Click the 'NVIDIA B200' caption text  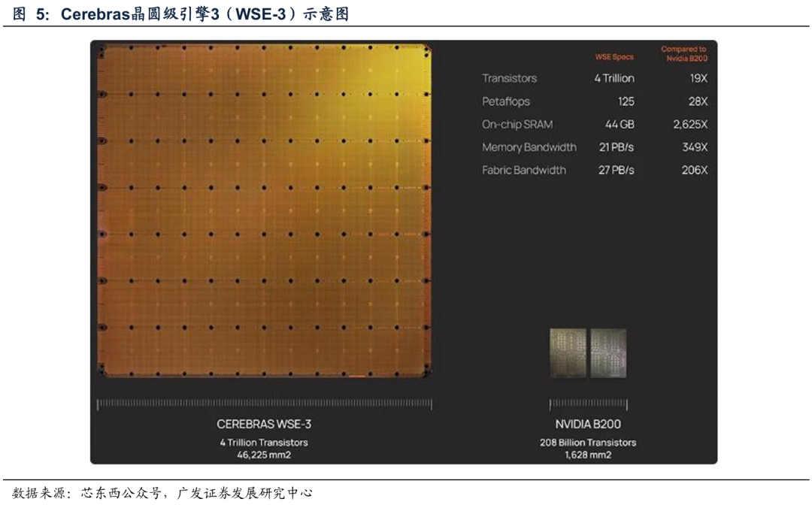[587, 425]
